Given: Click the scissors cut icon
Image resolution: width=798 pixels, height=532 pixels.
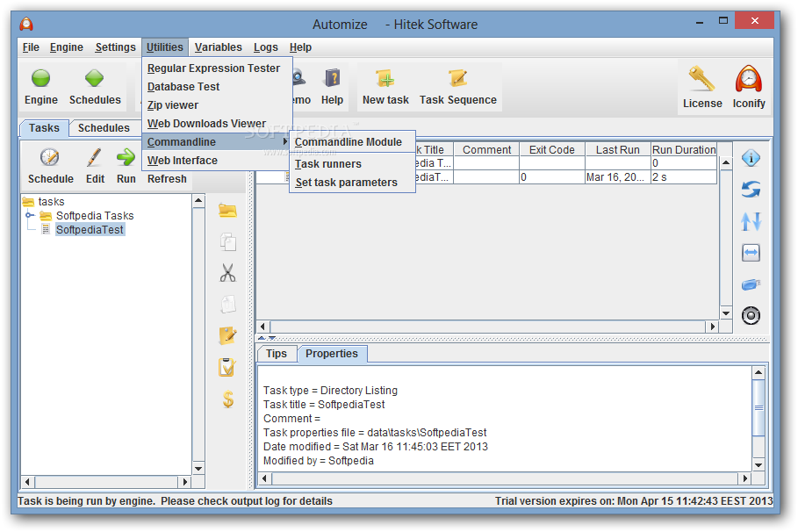Looking at the screenshot, I should [227, 273].
